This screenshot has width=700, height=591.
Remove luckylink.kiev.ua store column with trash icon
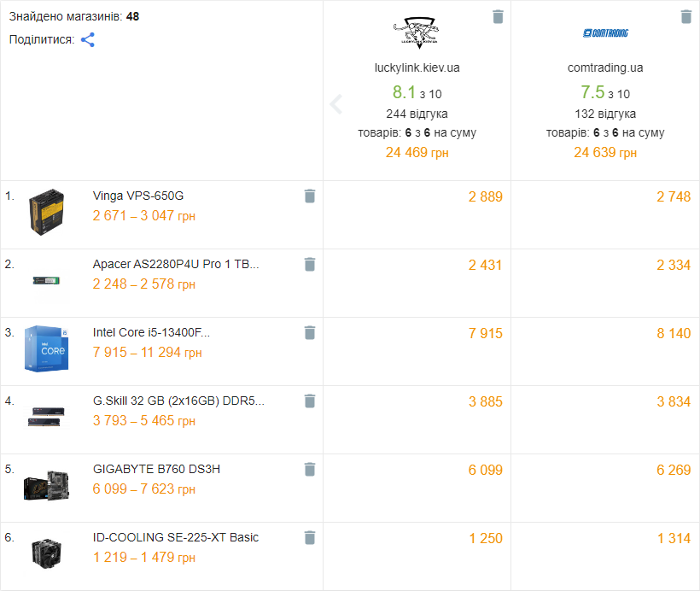(498, 16)
